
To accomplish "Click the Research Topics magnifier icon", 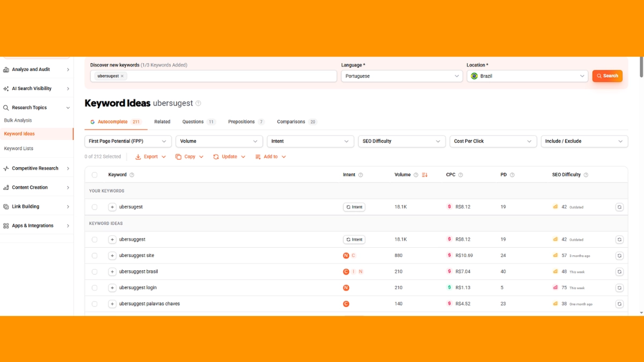I will pyautogui.click(x=6, y=108).
